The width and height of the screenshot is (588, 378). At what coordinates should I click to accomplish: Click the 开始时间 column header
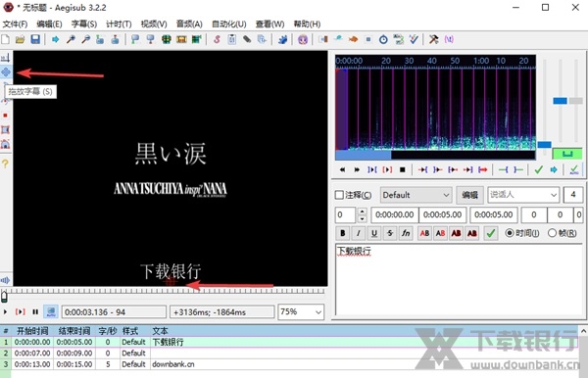[x=32, y=331]
